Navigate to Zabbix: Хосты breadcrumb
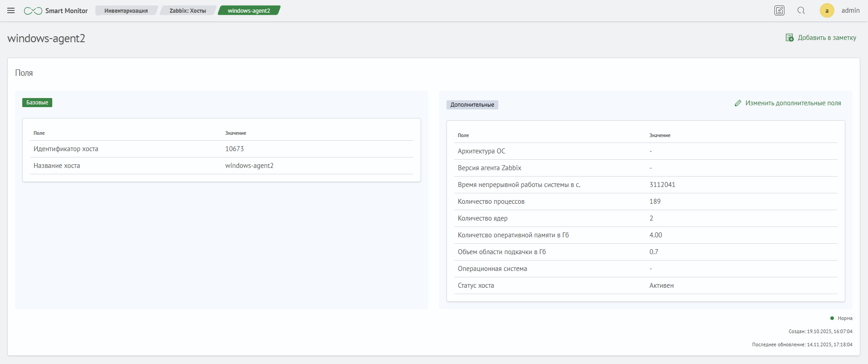Image resolution: width=868 pixels, height=364 pixels. click(188, 10)
